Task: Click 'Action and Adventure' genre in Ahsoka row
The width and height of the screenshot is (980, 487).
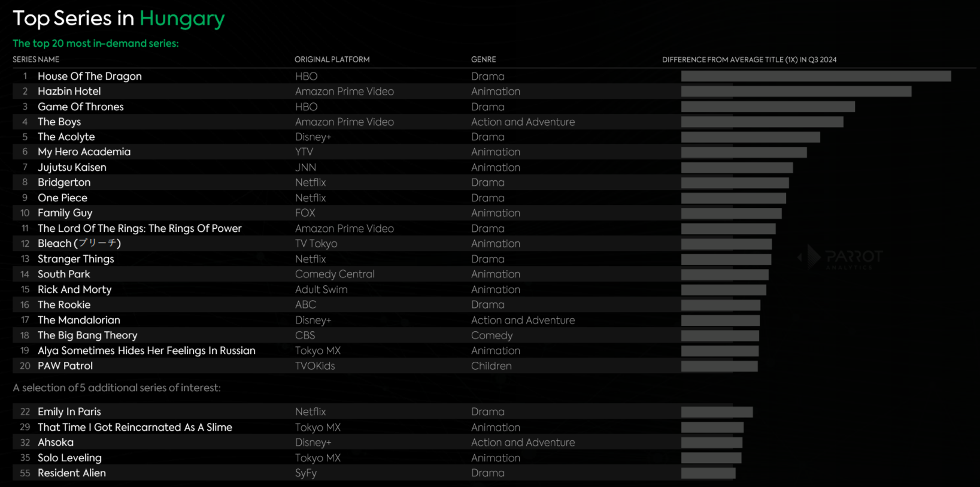Action: (x=523, y=442)
